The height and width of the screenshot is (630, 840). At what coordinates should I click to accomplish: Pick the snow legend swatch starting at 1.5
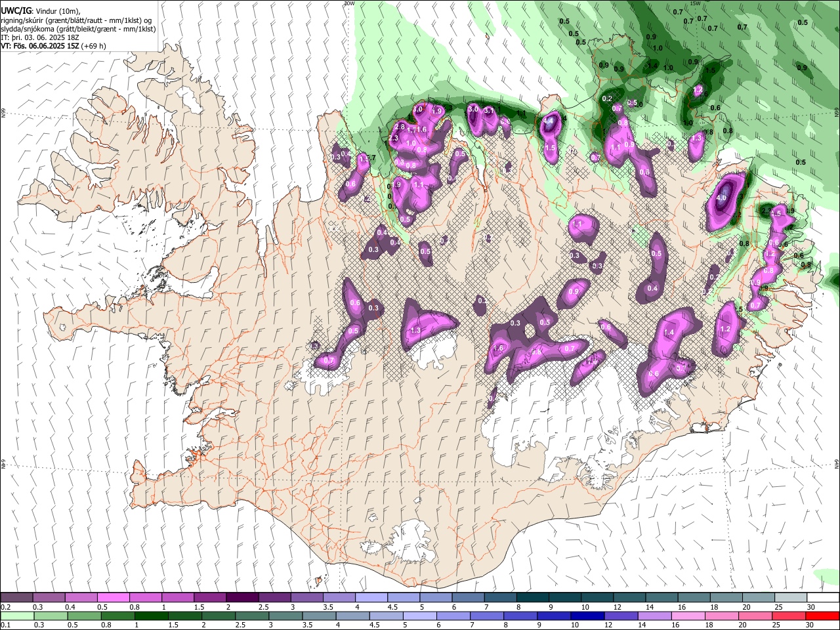[x=210, y=597]
